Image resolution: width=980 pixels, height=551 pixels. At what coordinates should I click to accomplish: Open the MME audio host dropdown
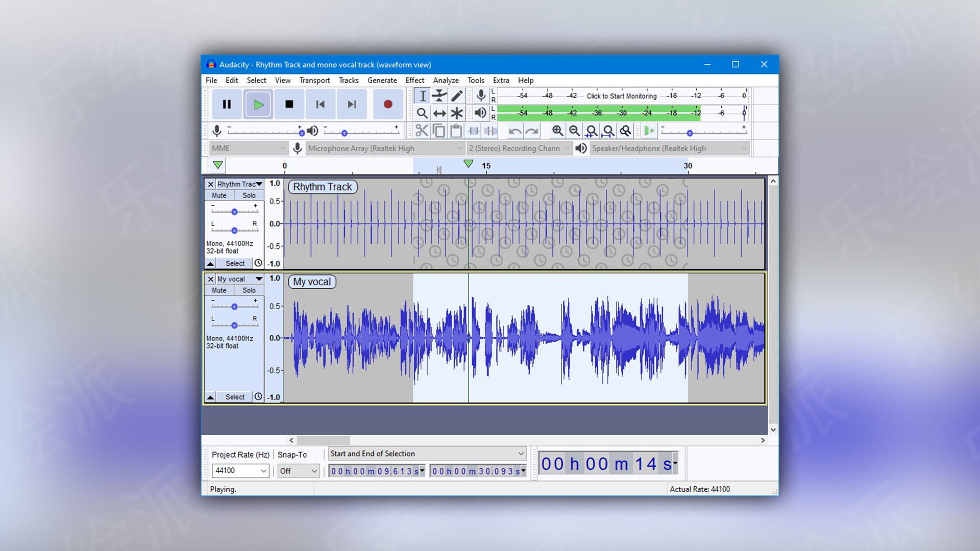(249, 148)
